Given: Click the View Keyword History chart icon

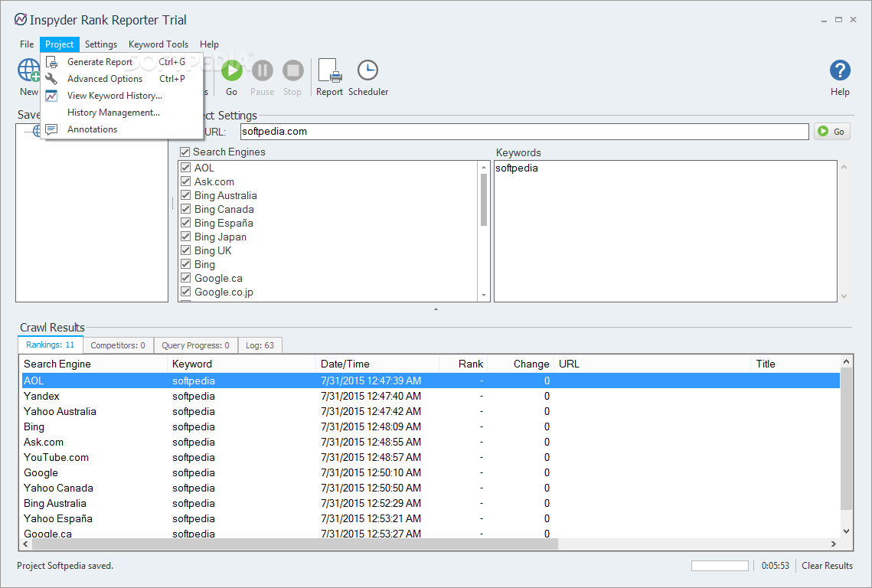Looking at the screenshot, I should click(52, 96).
